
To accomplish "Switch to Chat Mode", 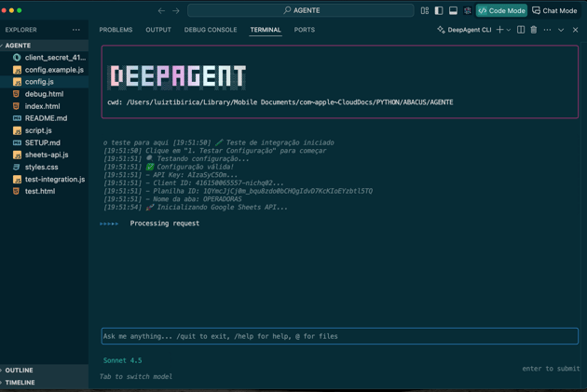I will [555, 10].
